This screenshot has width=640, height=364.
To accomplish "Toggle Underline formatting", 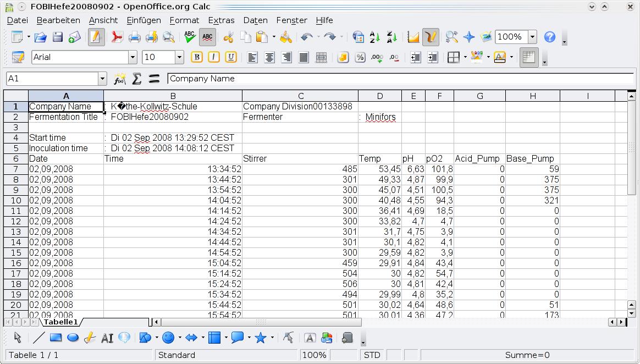I will click(x=231, y=58).
